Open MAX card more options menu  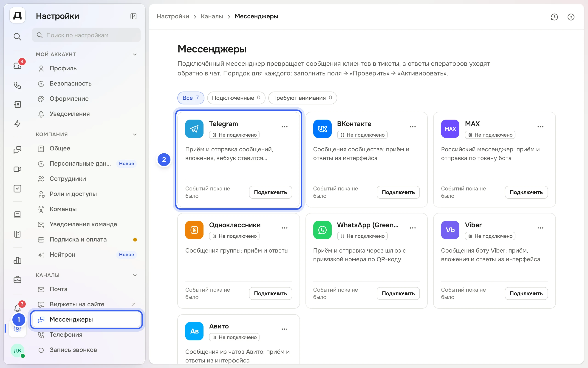pos(540,126)
